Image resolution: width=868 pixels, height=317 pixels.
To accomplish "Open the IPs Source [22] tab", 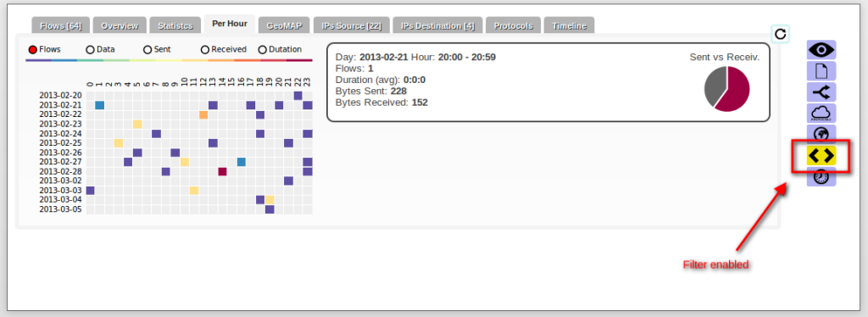I will click(352, 25).
